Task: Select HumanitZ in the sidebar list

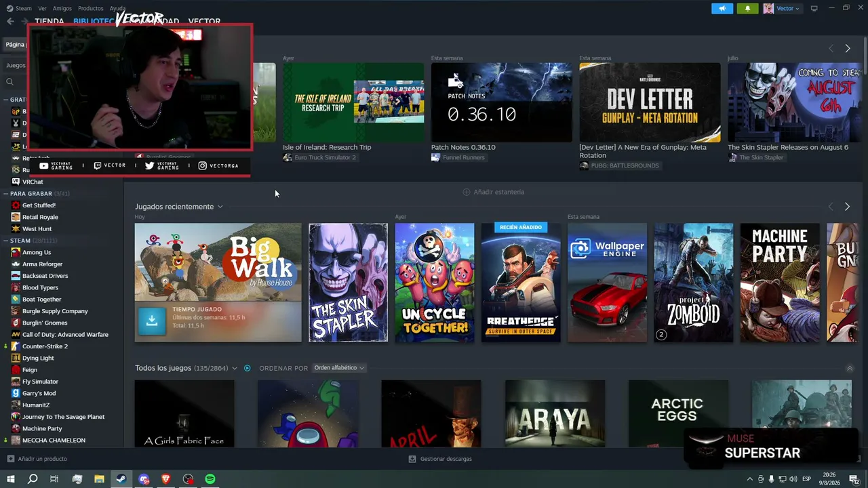Action: click(35, 405)
